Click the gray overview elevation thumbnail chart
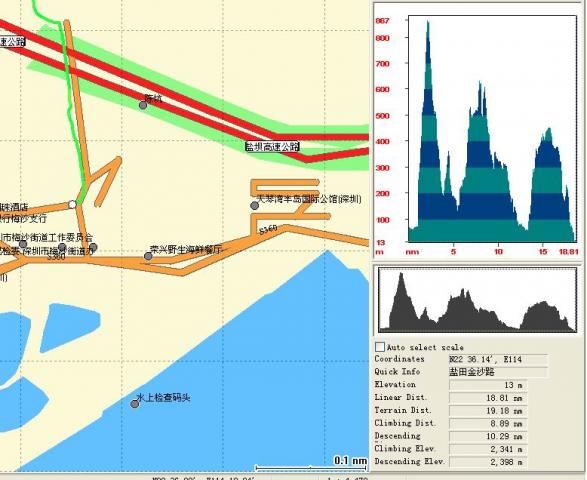587x480 pixels. pyautogui.click(x=477, y=300)
